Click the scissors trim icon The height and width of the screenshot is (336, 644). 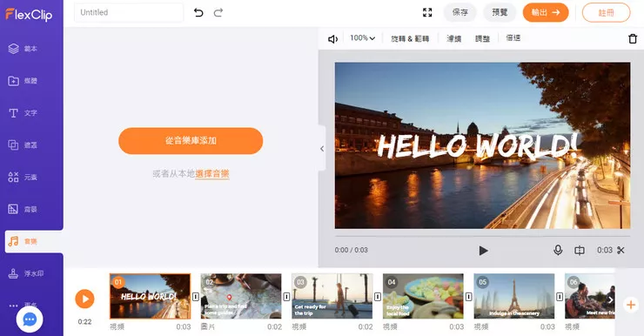621,250
